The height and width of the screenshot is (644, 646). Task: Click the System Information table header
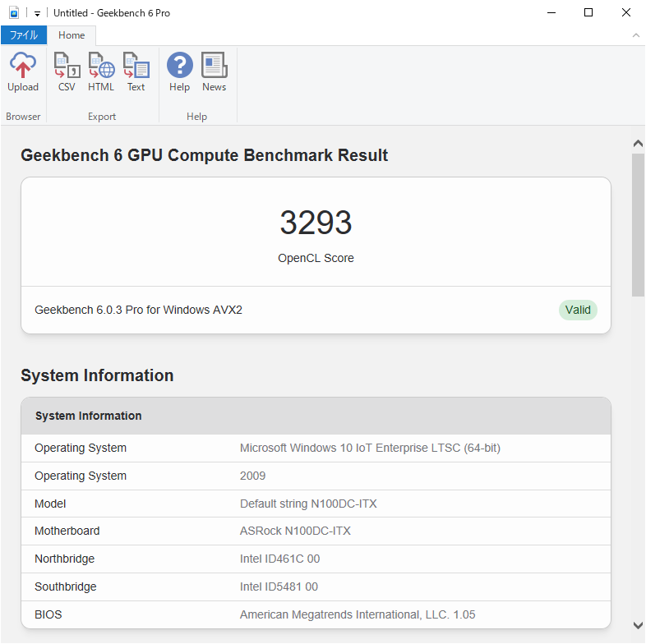coord(316,416)
